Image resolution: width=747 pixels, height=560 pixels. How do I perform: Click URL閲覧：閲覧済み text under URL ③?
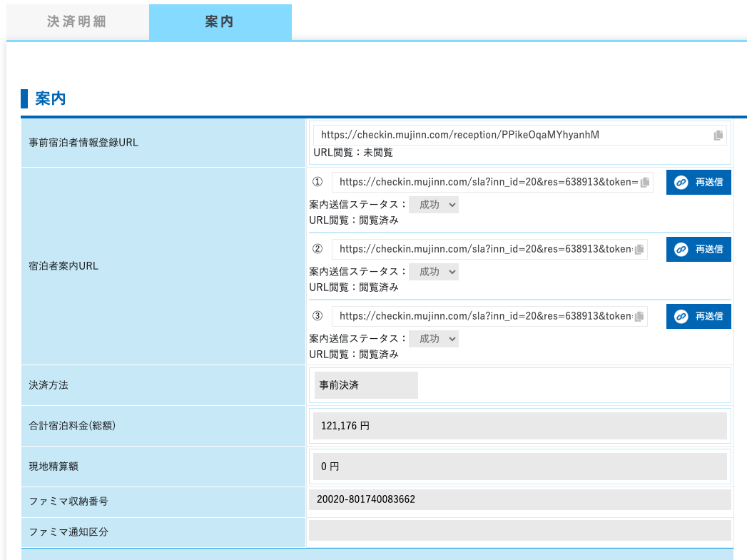353,355
